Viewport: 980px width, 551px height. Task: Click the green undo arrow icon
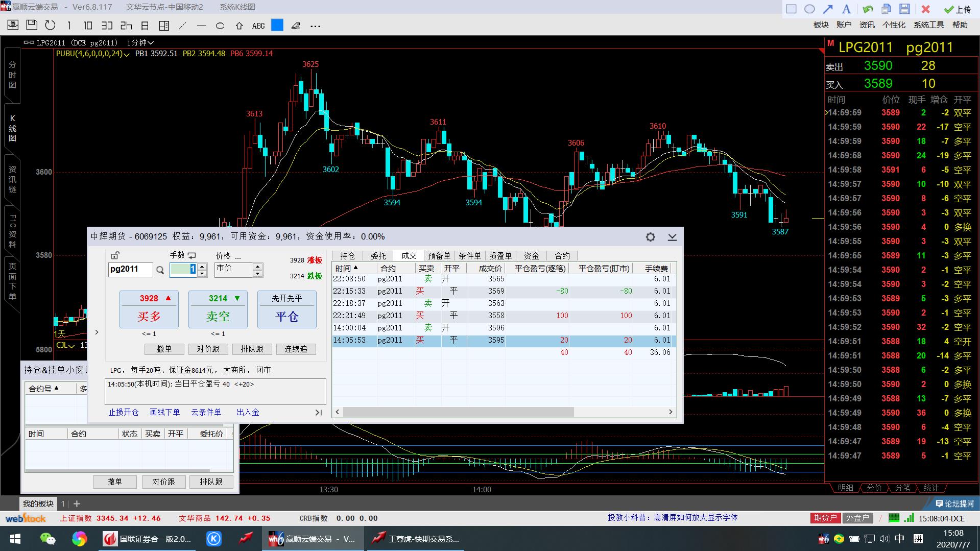(x=868, y=9)
